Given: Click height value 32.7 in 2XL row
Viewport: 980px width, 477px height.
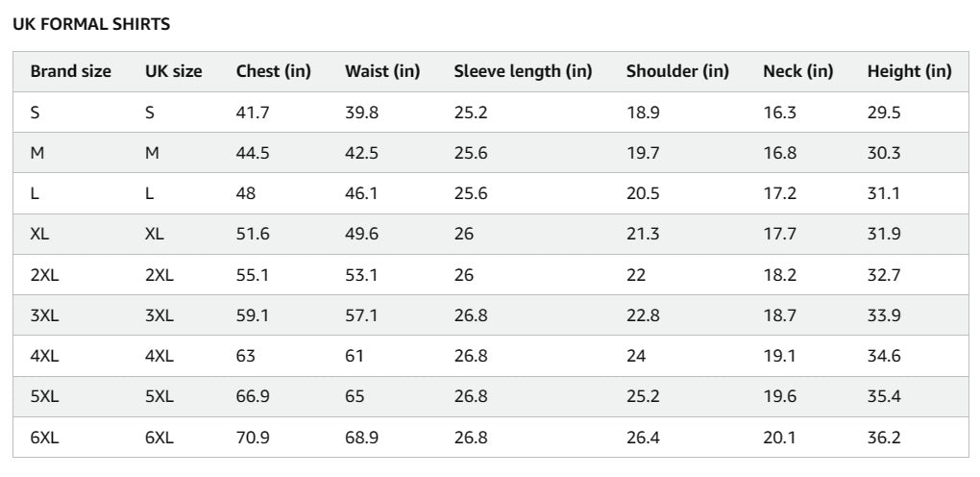Looking at the screenshot, I should 883,275.
